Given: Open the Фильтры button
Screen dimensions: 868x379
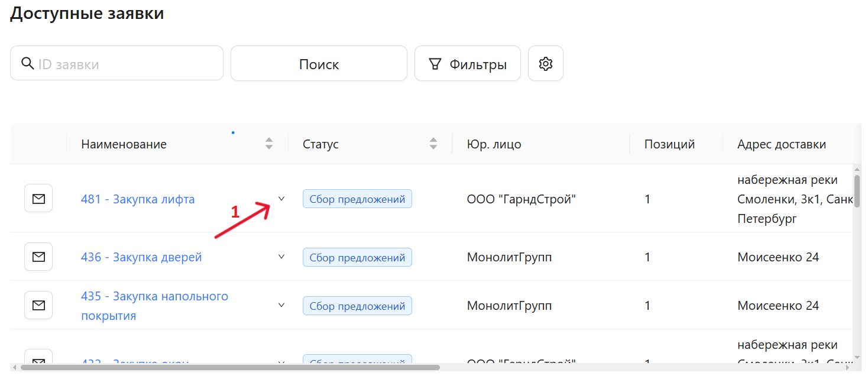Looking at the screenshot, I should (468, 63).
